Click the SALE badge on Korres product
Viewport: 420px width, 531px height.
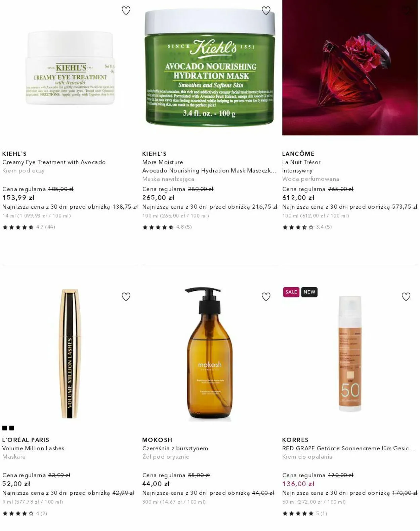click(291, 292)
